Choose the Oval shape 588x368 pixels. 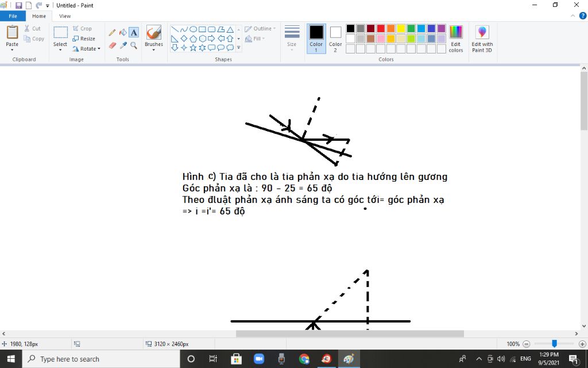click(193, 29)
